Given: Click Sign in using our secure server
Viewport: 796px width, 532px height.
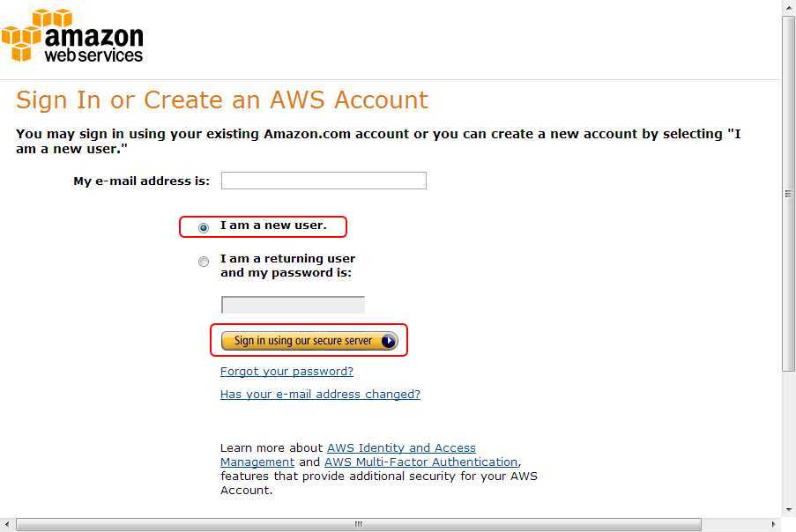Looking at the screenshot, I should pyautogui.click(x=309, y=341).
